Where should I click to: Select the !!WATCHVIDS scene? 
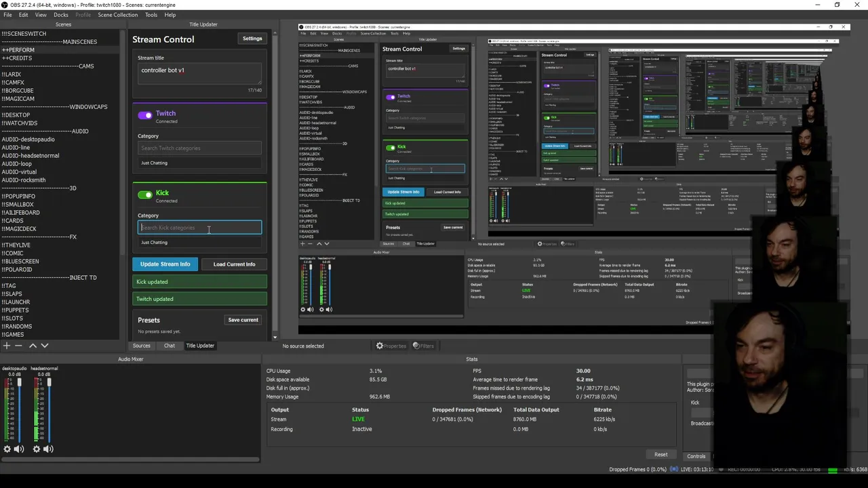click(61, 123)
